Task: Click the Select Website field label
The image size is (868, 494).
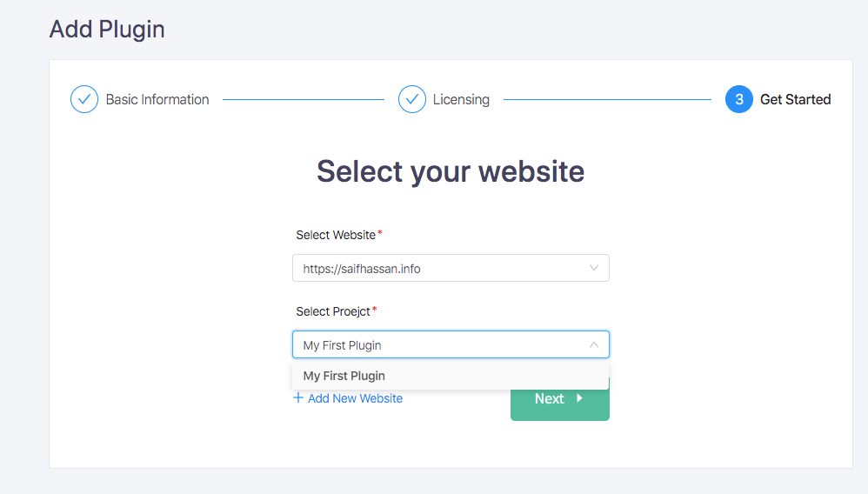Action: click(x=336, y=235)
